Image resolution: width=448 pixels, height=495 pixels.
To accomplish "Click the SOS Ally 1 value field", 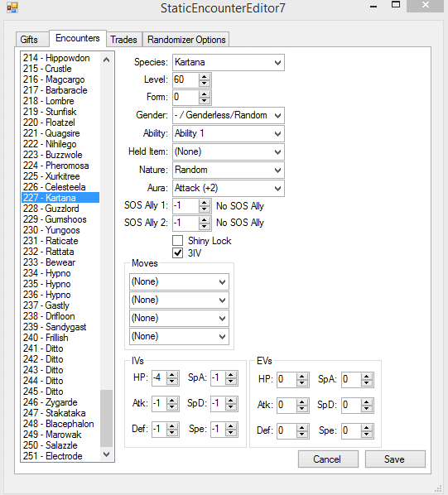I will click(x=186, y=206).
